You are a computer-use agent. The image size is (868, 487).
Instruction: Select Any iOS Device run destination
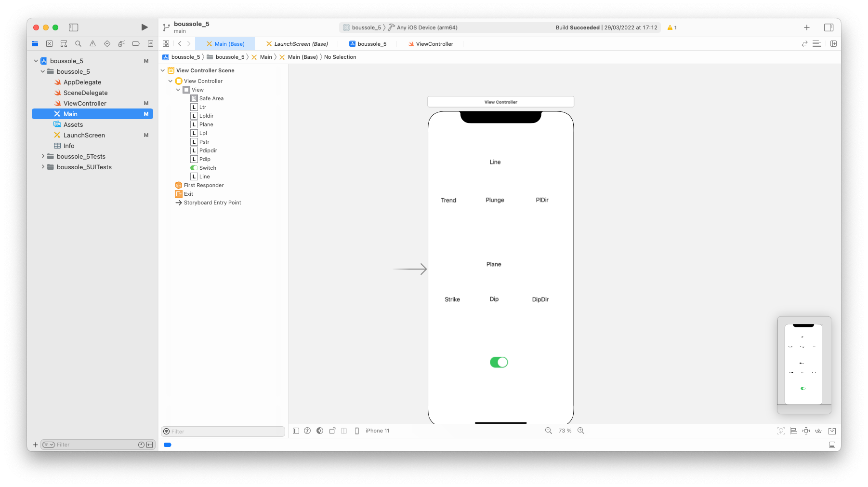tap(427, 27)
